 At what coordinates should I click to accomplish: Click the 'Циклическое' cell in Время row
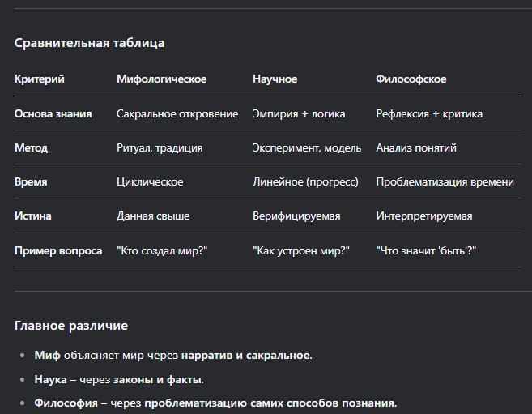click(150, 181)
